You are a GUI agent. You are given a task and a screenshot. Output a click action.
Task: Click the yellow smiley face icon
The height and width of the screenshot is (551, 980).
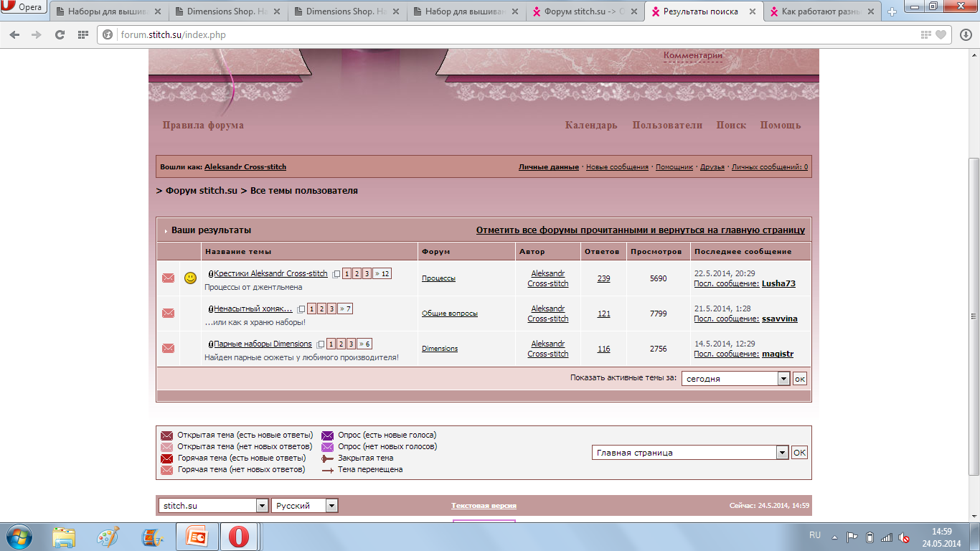(190, 278)
